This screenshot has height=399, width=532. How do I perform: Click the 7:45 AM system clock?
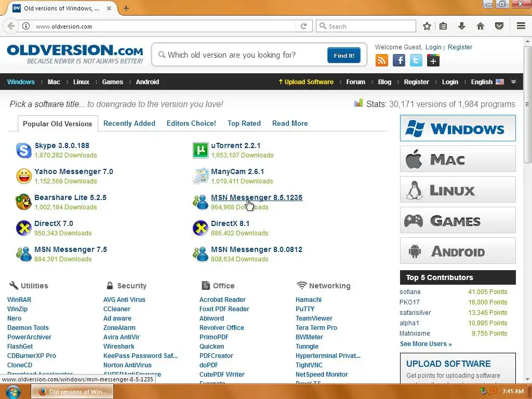[513, 391]
